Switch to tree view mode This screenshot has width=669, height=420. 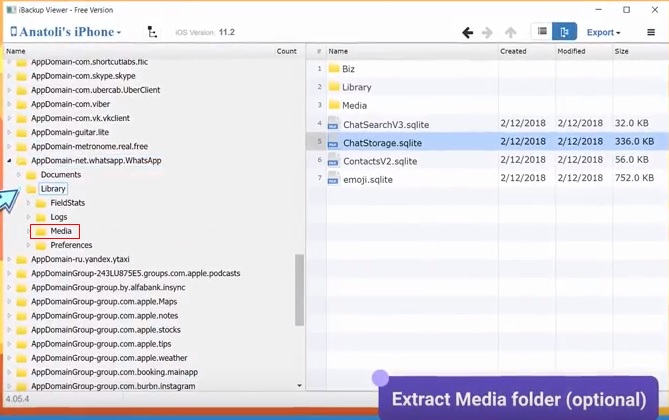pyautogui.click(x=564, y=32)
